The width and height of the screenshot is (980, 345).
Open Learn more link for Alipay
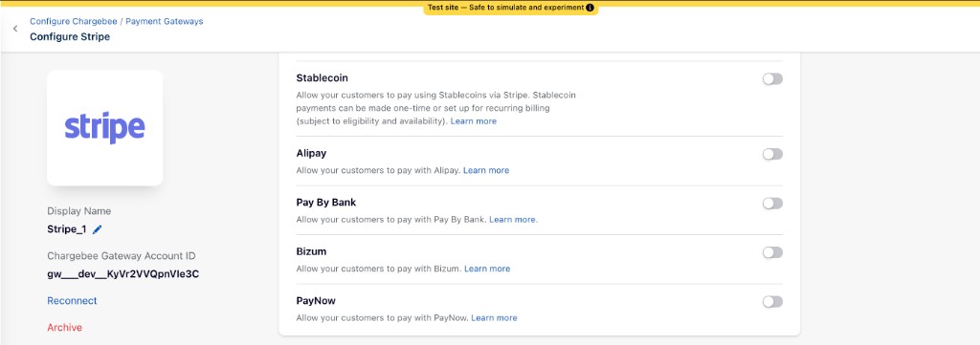click(x=486, y=170)
